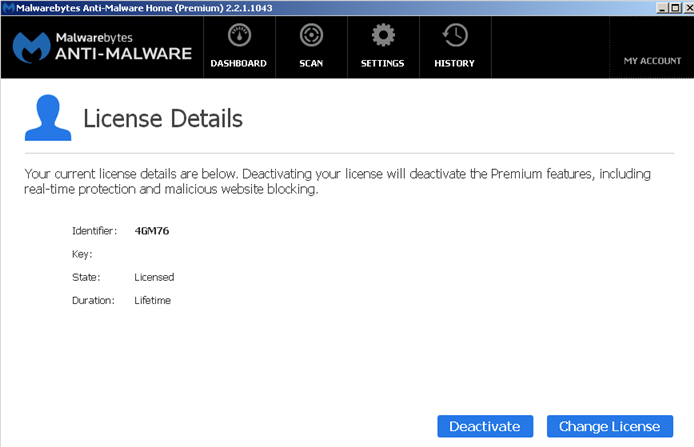
Task: Click the license deactivation description paragraph
Action: [337, 181]
